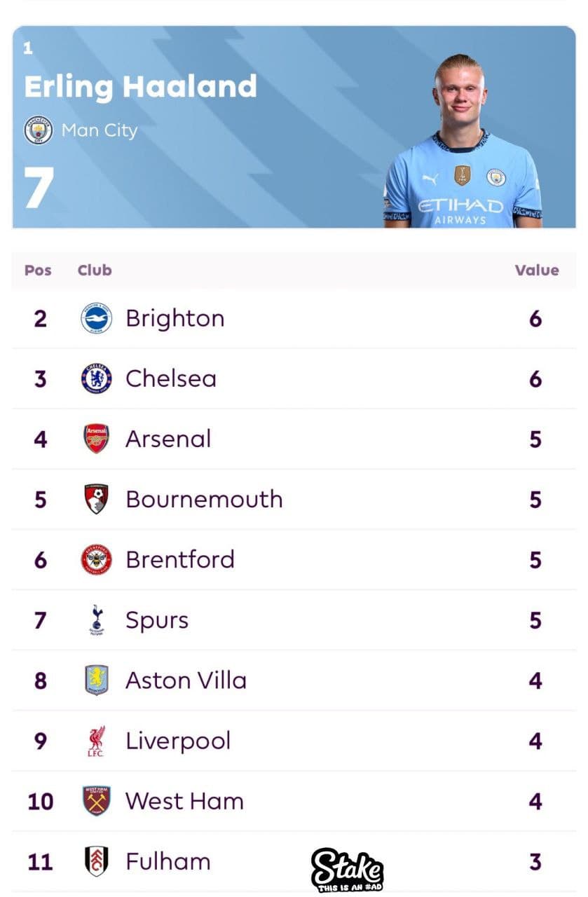588x897 pixels.
Task: Click the West Ham crest
Action: tap(96, 801)
